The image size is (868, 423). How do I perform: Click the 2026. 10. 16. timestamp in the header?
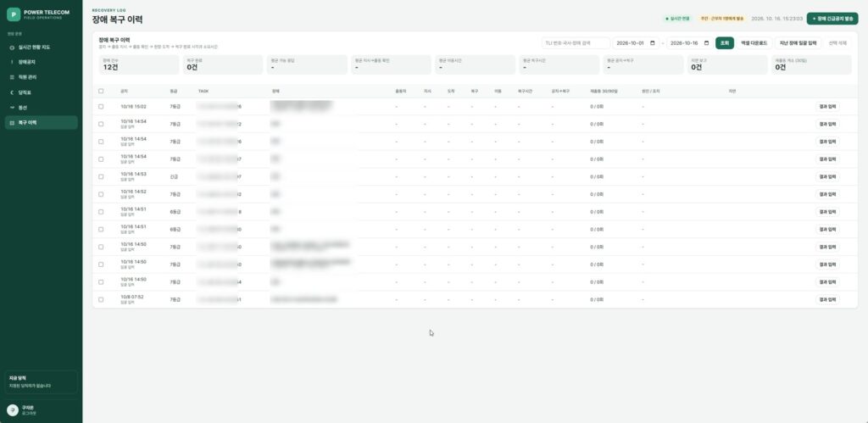776,19
